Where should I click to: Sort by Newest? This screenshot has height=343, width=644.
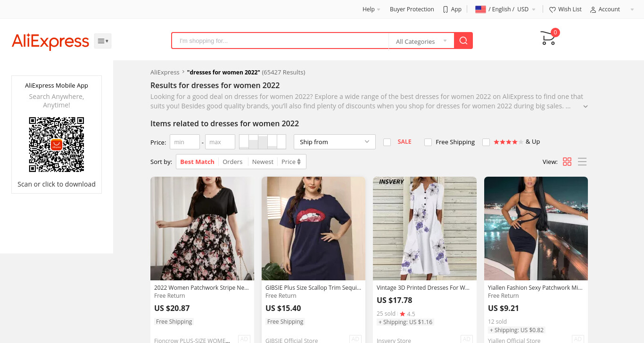click(x=263, y=162)
